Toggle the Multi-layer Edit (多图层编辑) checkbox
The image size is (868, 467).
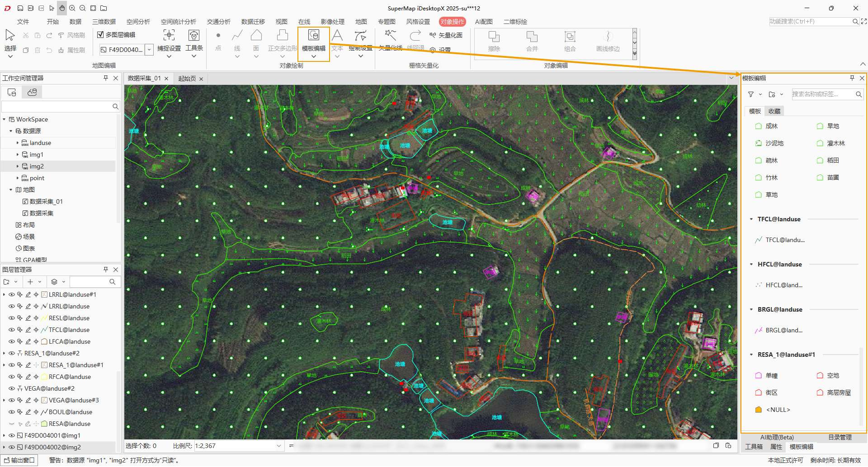101,34
